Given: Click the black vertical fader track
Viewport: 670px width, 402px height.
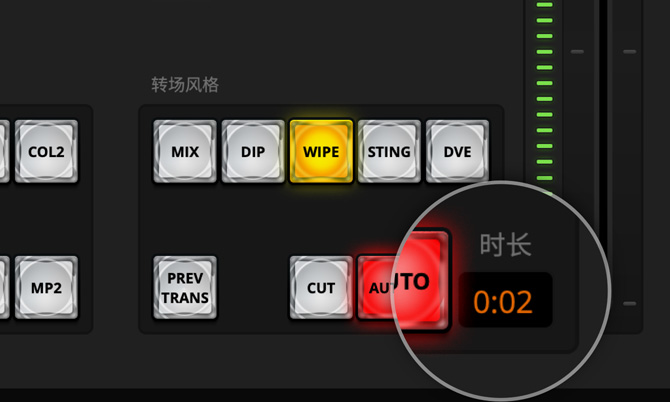Looking at the screenshot, I should click(x=602, y=120).
